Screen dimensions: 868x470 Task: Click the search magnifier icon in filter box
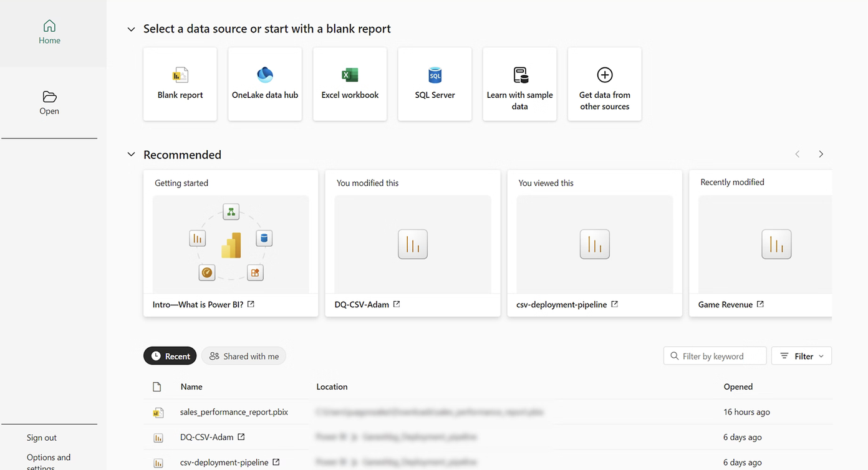coord(674,356)
